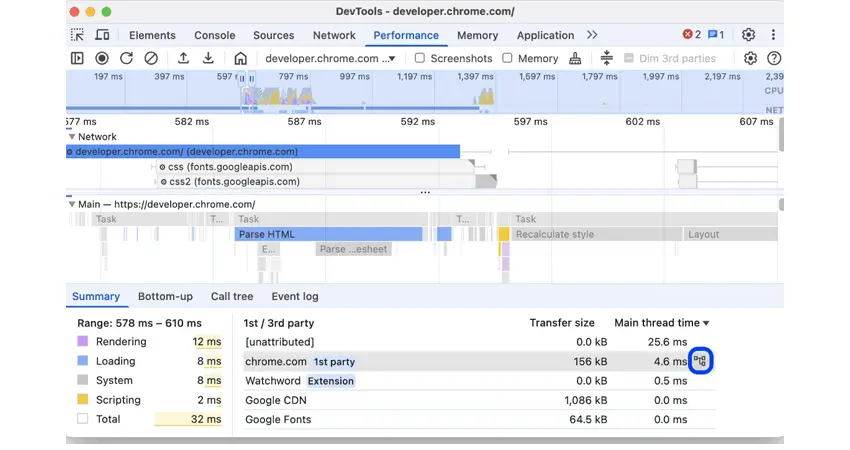Sort by Main thread time column
This screenshot has width=850, height=450.
point(662,323)
